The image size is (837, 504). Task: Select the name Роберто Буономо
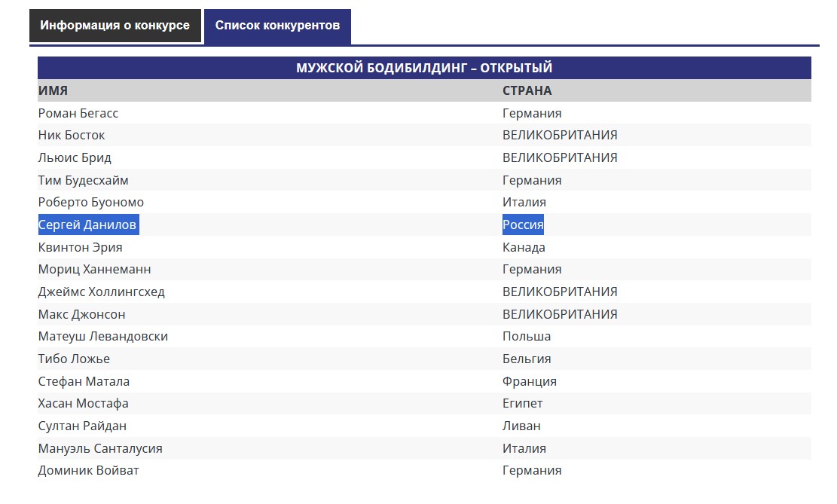pos(90,203)
